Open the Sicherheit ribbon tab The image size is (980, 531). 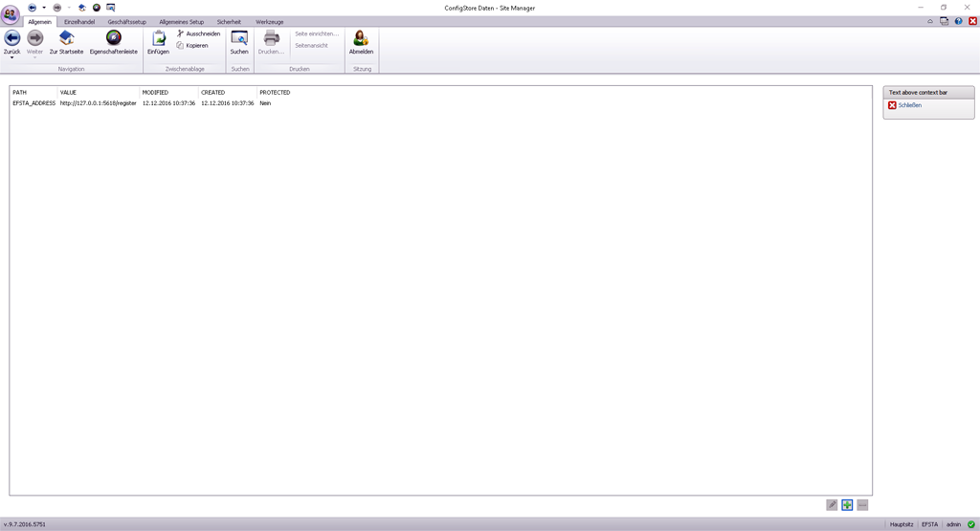coord(230,21)
